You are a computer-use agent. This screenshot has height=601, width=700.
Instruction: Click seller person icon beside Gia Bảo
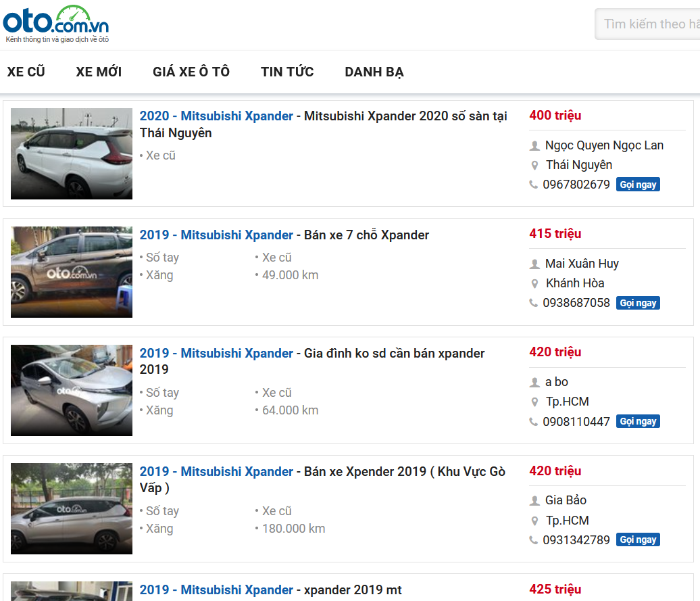click(534, 500)
